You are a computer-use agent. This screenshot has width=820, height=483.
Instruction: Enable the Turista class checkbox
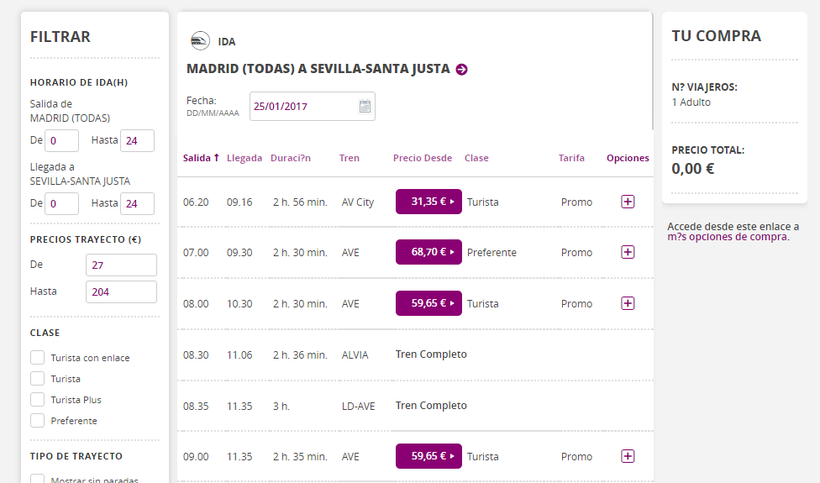tap(37, 378)
